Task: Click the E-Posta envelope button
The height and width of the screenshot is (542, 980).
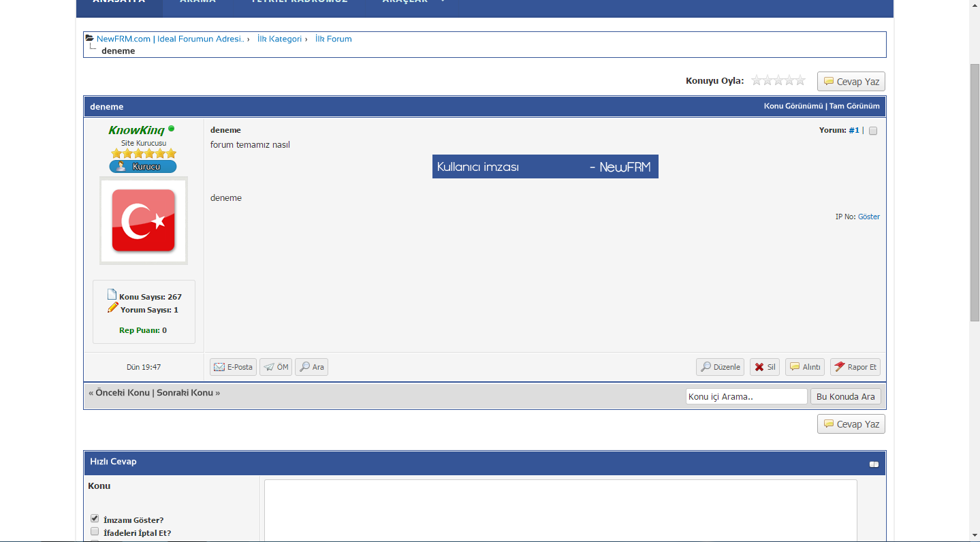Action: click(233, 367)
